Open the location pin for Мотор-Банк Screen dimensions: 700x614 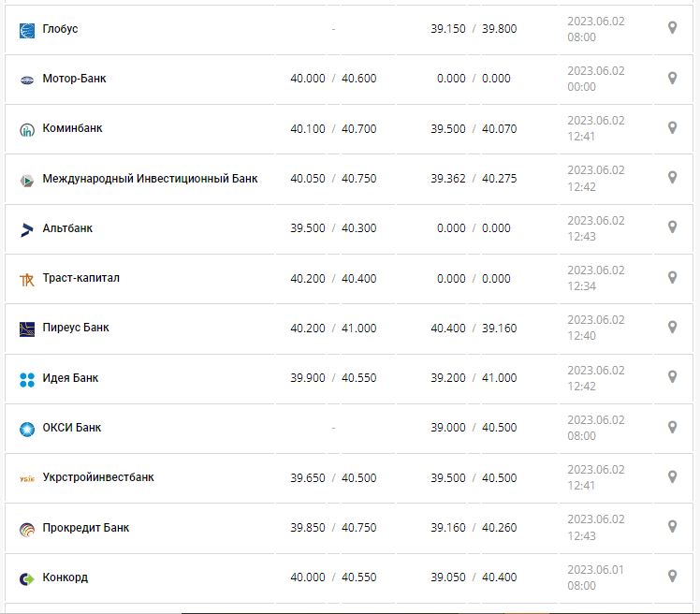[672, 78]
